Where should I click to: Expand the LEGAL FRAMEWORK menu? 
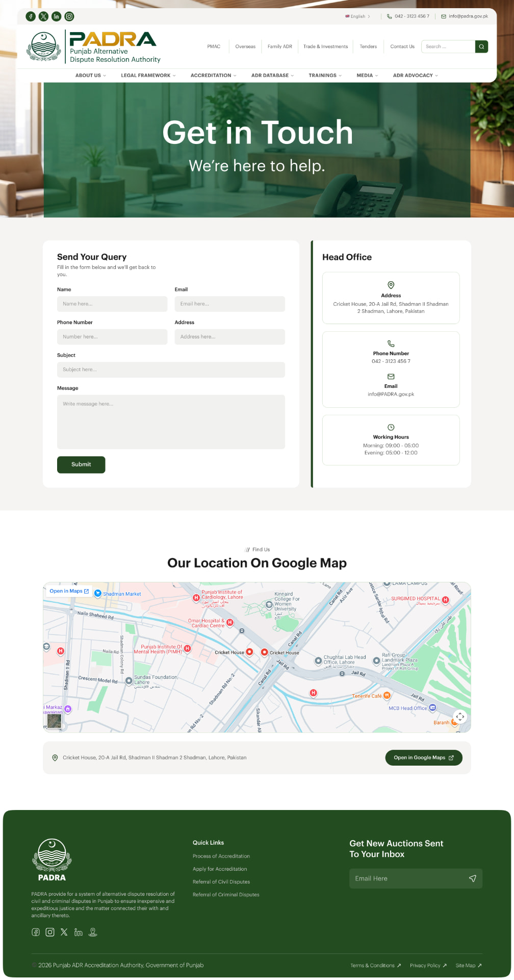(148, 76)
